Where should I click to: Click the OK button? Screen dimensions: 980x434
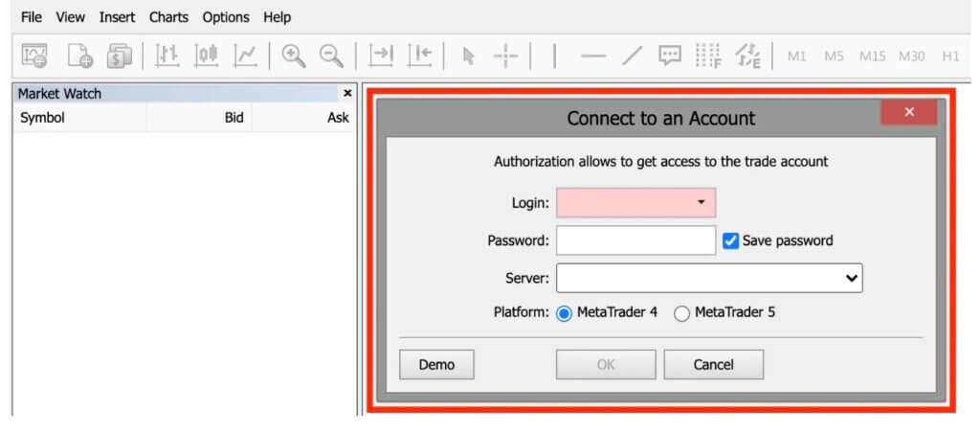(x=606, y=365)
